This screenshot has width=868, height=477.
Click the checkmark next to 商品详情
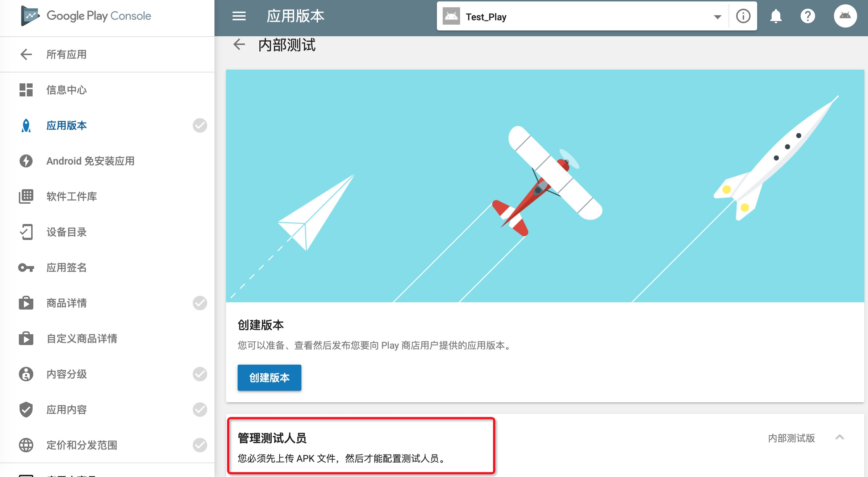pos(200,303)
